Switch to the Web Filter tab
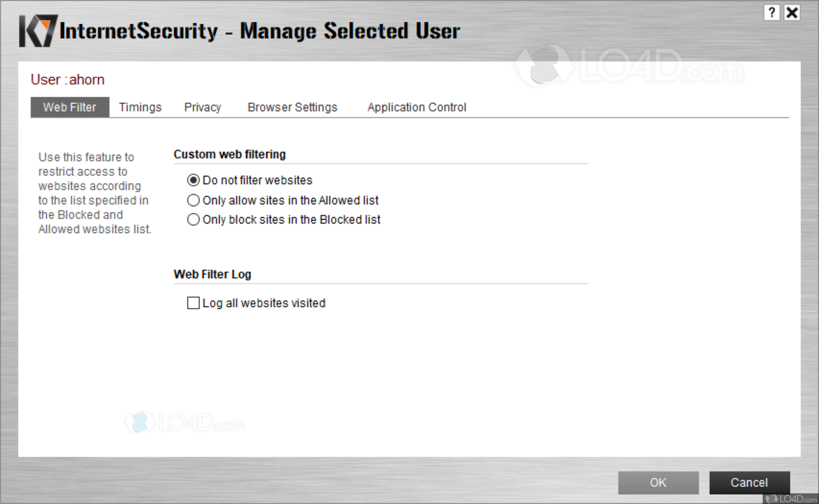819x504 pixels. click(70, 107)
